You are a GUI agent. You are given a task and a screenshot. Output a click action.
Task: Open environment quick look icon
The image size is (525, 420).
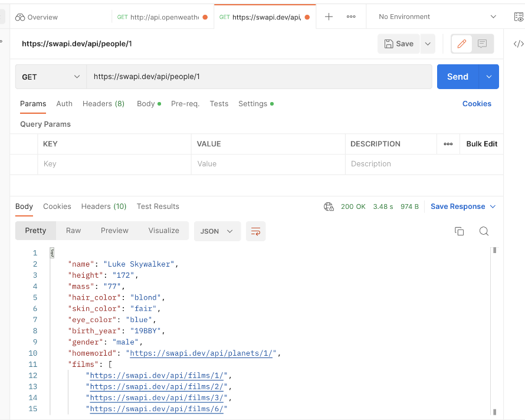pos(519,17)
